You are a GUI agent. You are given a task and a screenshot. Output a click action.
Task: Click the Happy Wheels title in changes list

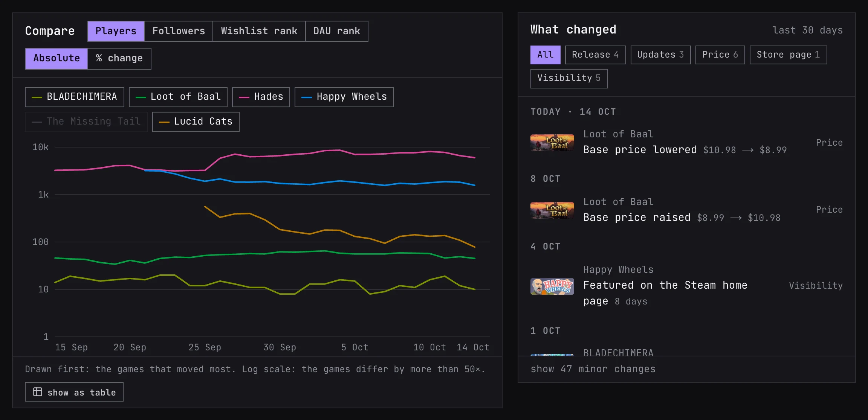point(618,270)
